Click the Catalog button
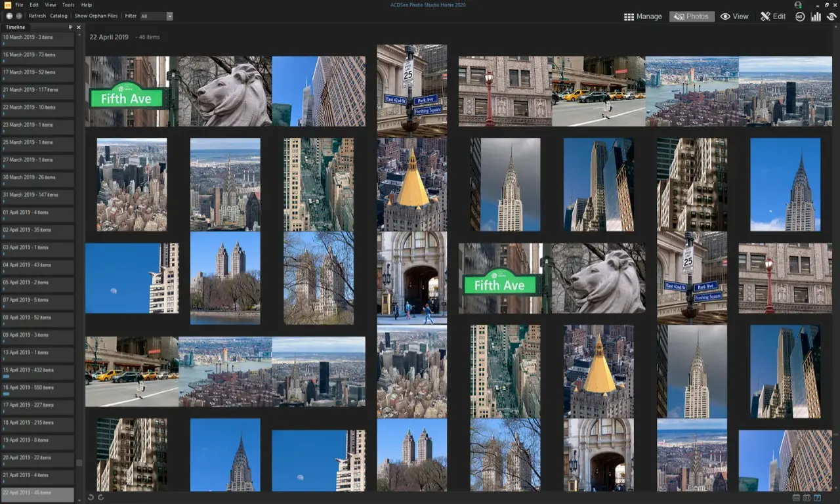The width and height of the screenshot is (840, 504). pos(58,16)
